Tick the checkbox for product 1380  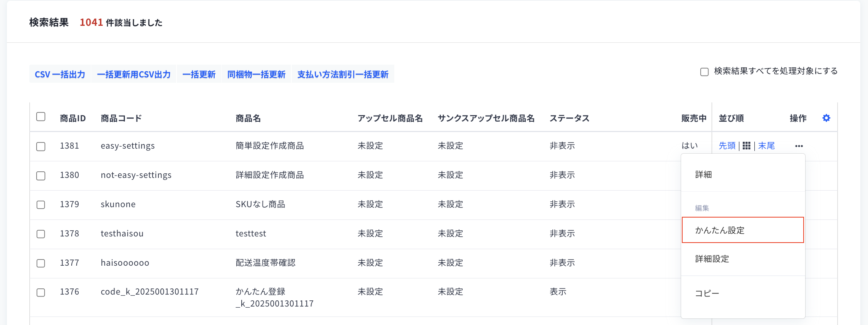tap(41, 176)
